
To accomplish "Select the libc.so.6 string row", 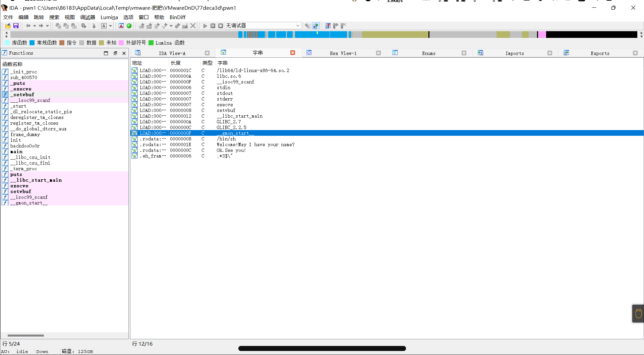I will coord(387,76).
